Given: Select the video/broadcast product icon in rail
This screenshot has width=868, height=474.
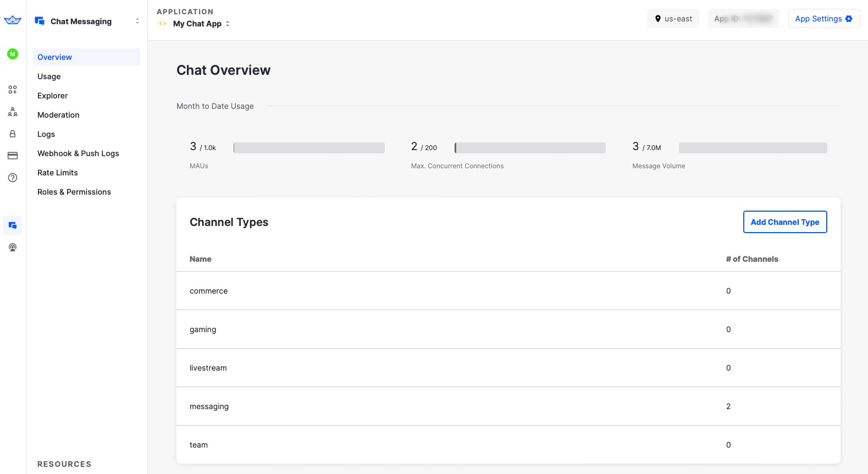Looking at the screenshot, I should click(x=13, y=247).
